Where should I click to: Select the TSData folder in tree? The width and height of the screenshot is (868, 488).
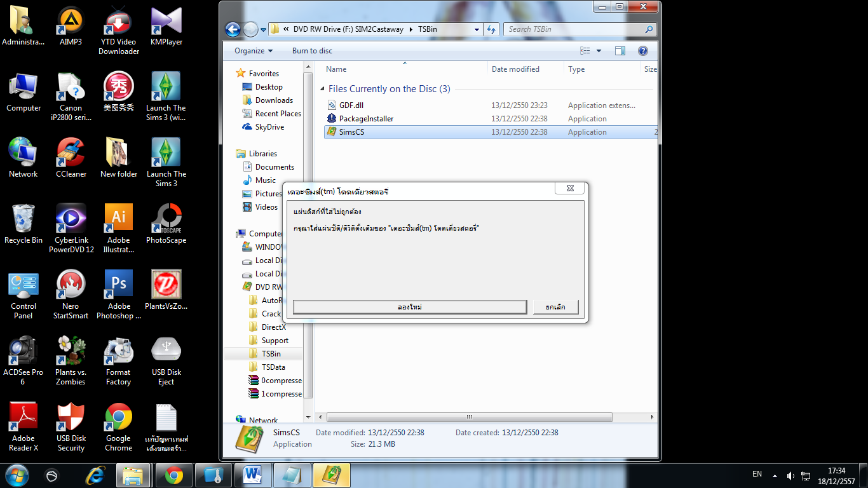click(273, 367)
